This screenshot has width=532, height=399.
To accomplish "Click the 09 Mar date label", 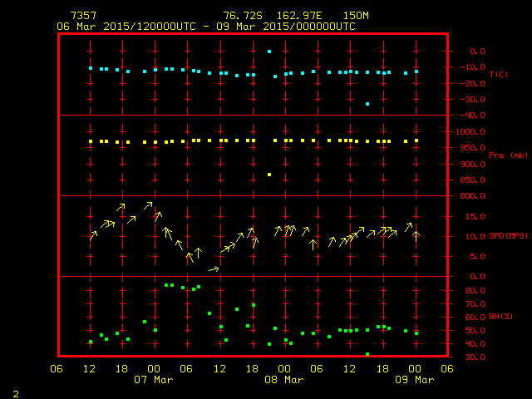I will click(415, 380).
